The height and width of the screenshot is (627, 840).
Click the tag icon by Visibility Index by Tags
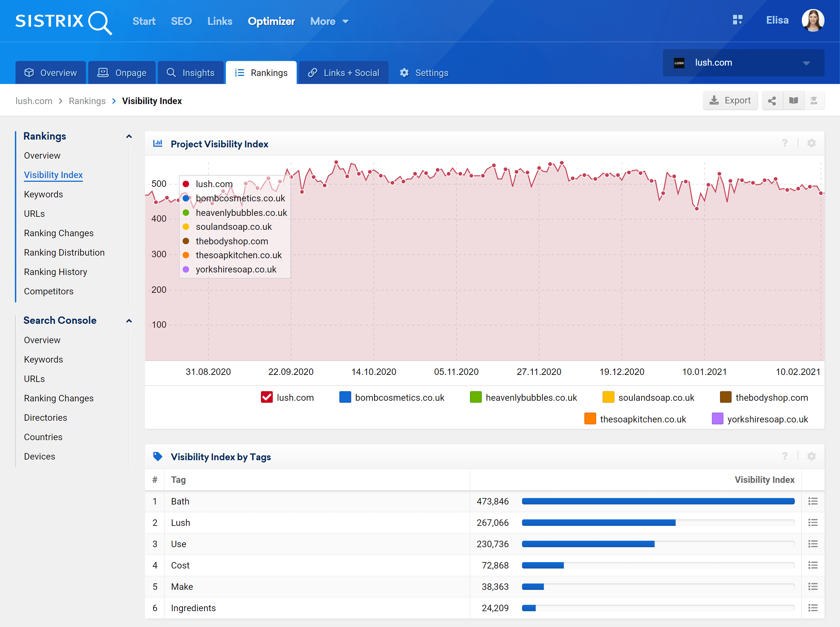point(157,456)
